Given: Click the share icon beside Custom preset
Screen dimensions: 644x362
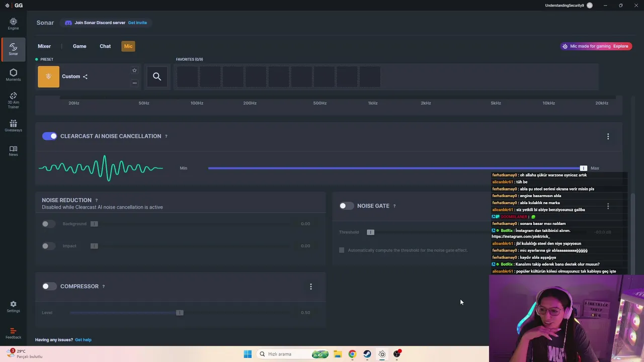Looking at the screenshot, I should [x=85, y=77].
